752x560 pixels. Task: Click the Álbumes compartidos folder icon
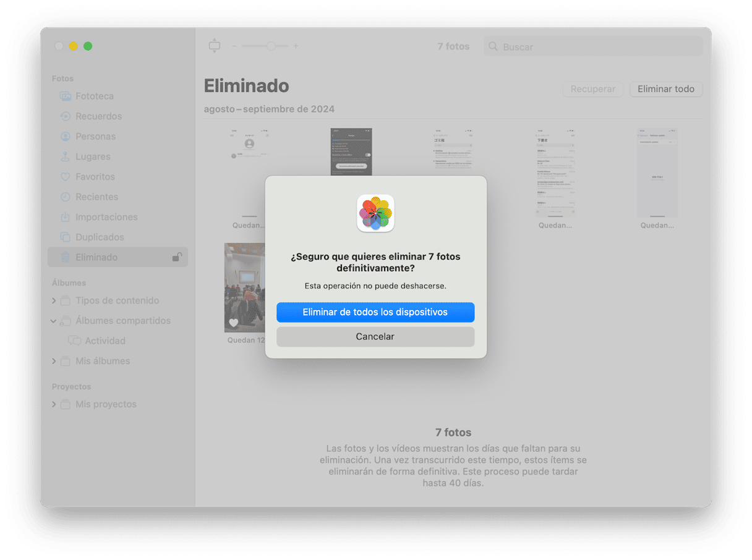[65, 321]
